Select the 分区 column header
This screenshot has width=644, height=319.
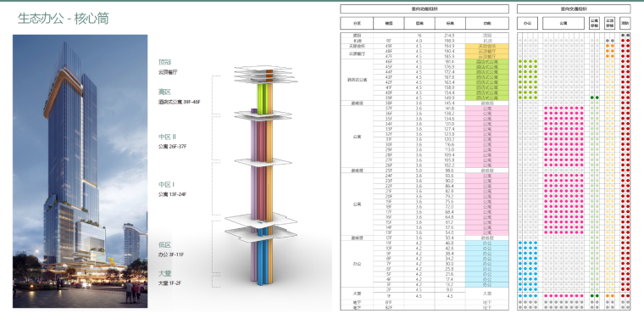click(x=357, y=24)
